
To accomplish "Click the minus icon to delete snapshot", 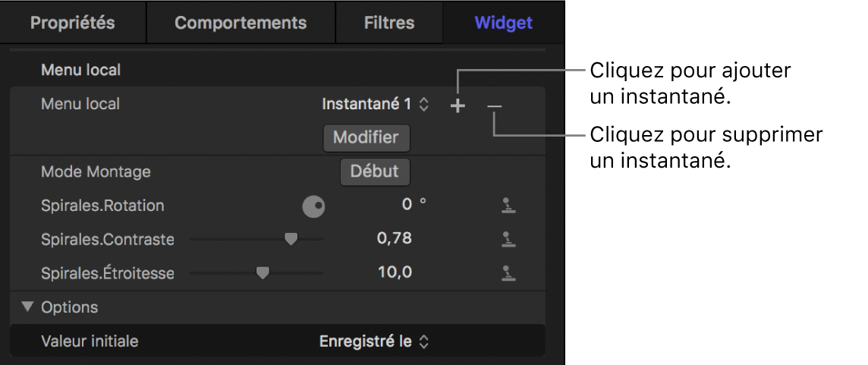I will pyautogui.click(x=495, y=106).
